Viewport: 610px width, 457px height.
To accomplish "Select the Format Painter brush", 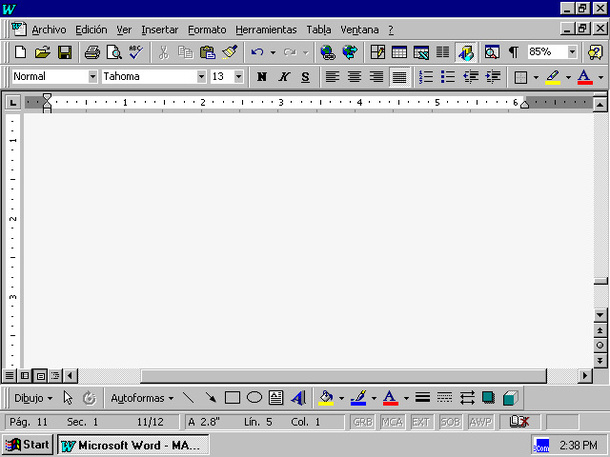I will [x=230, y=52].
